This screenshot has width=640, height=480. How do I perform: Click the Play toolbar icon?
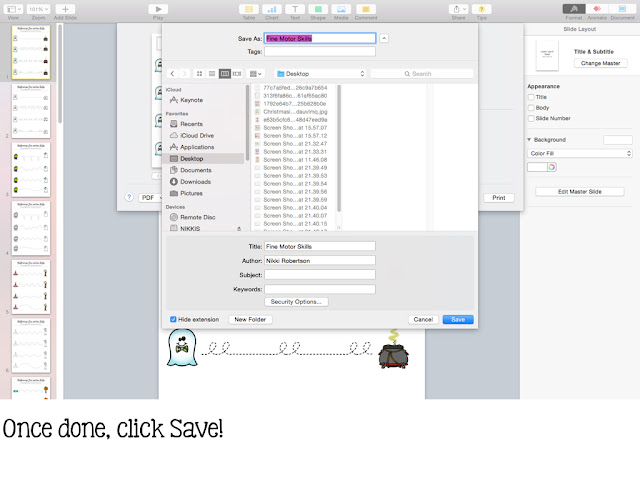click(x=158, y=9)
